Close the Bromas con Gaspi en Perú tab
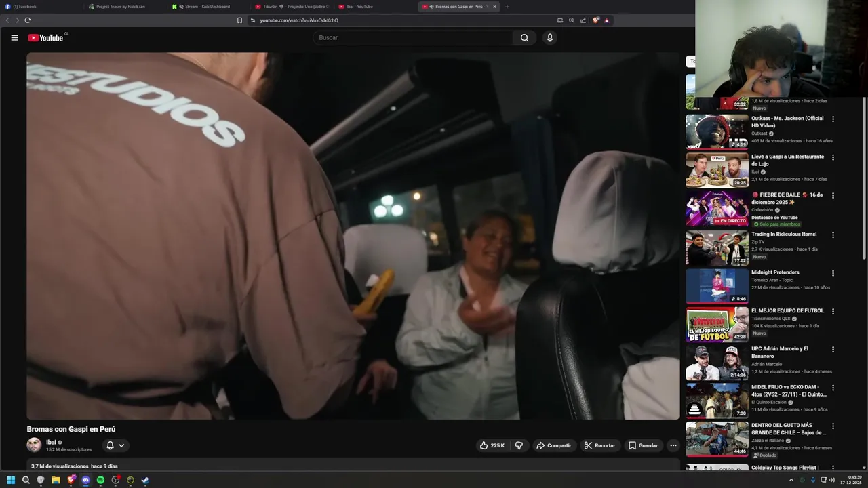 tap(494, 7)
